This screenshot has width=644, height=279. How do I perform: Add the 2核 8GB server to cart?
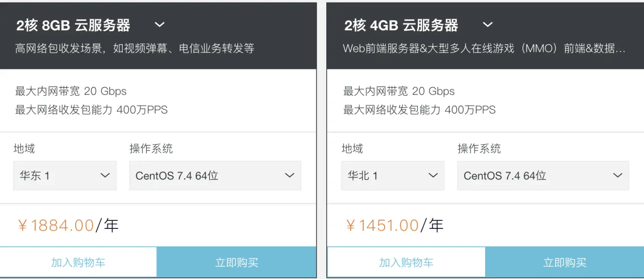tap(78, 262)
